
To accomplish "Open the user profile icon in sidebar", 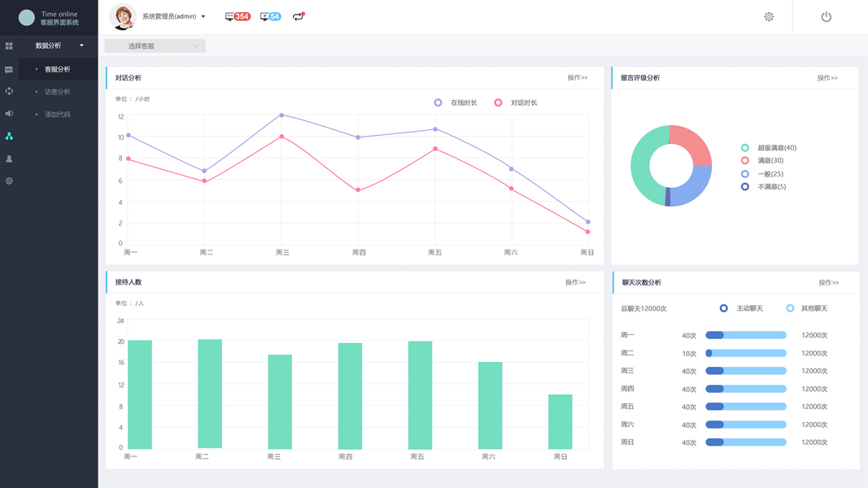I will tap(9, 159).
